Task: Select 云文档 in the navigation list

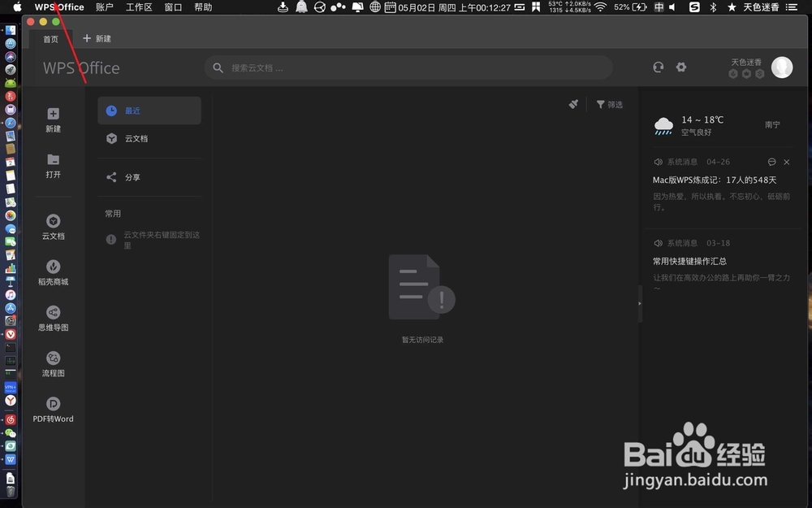Action: click(149, 138)
